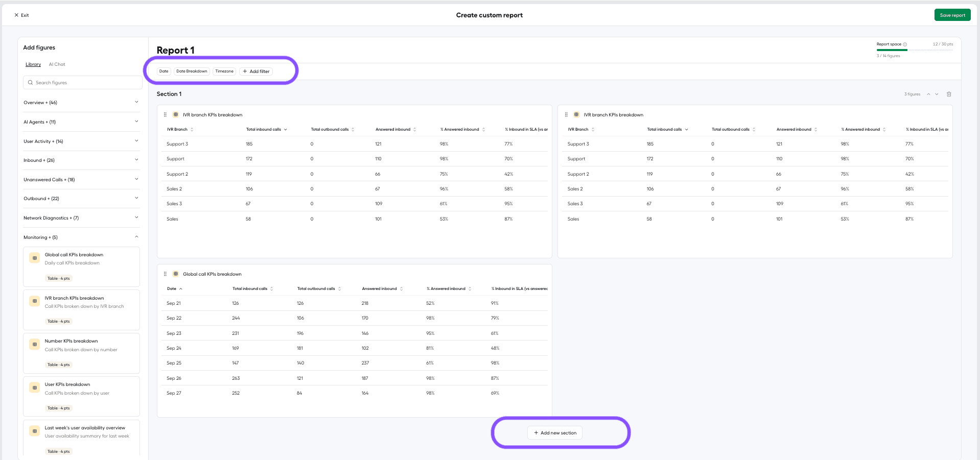Image resolution: width=980 pixels, height=460 pixels.
Task: Move Section 1 down with arrow
Action: [937, 94]
